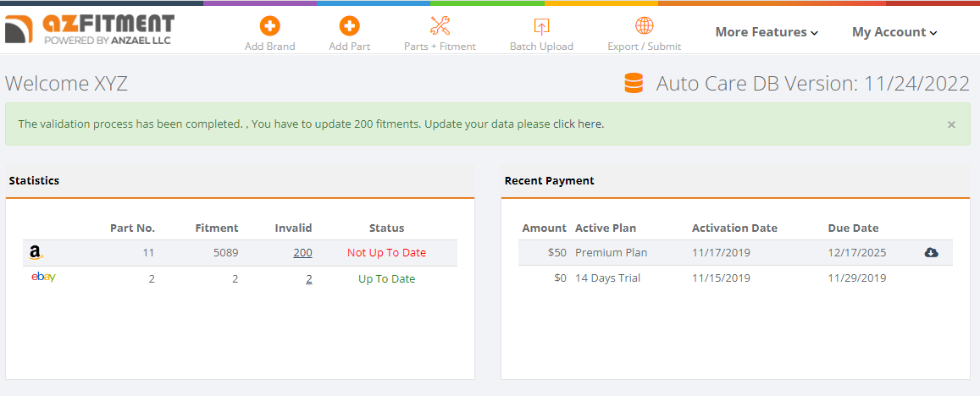Click the Add Brand label

[270, 47]
